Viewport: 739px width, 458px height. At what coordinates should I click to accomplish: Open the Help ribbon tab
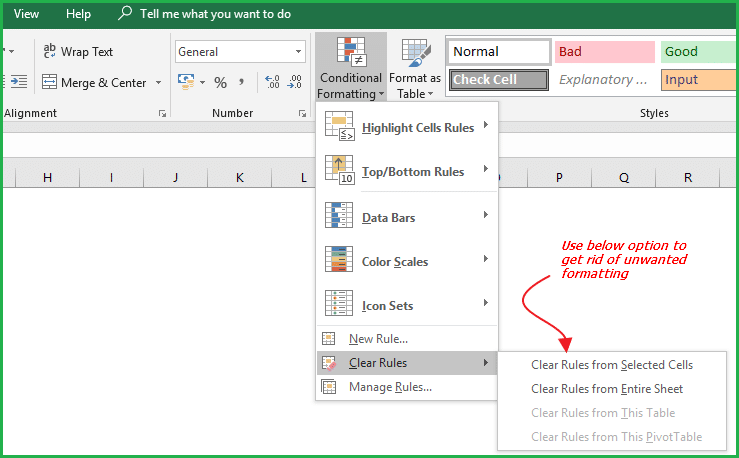click(x=78, y=14)
